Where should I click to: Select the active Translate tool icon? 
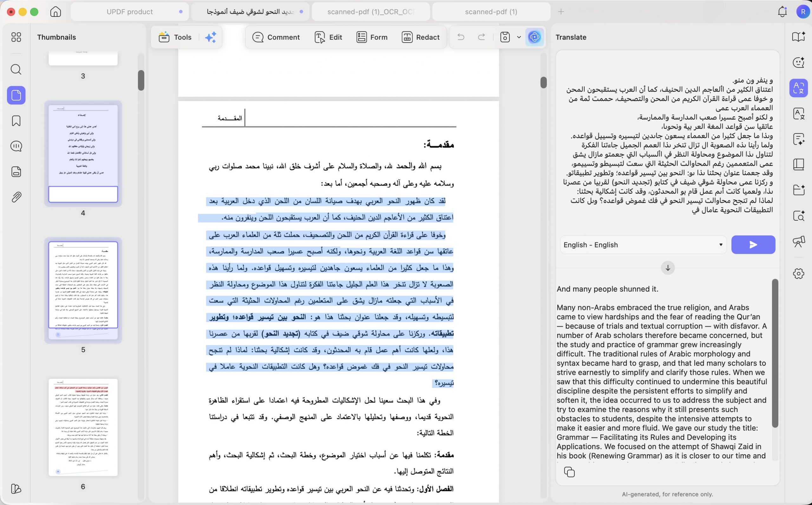coord(799,88)
